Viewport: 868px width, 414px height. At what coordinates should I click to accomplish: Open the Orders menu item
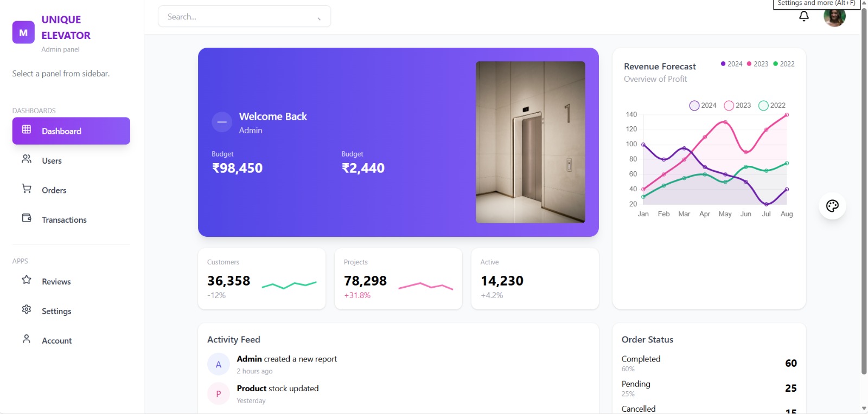[x=54, y=190]
